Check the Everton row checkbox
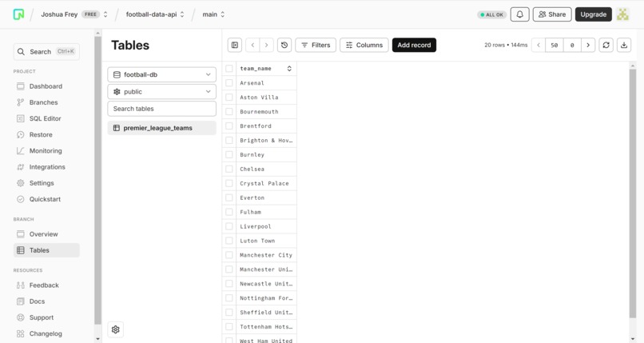The height and width of the screenshot is (343, 644). [229, 198]
